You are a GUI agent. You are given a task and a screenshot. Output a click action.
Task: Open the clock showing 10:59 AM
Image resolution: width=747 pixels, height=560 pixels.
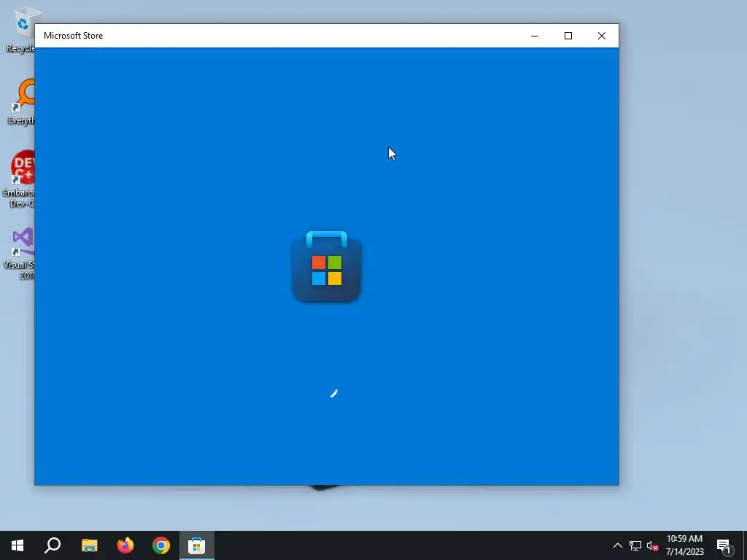684,545
